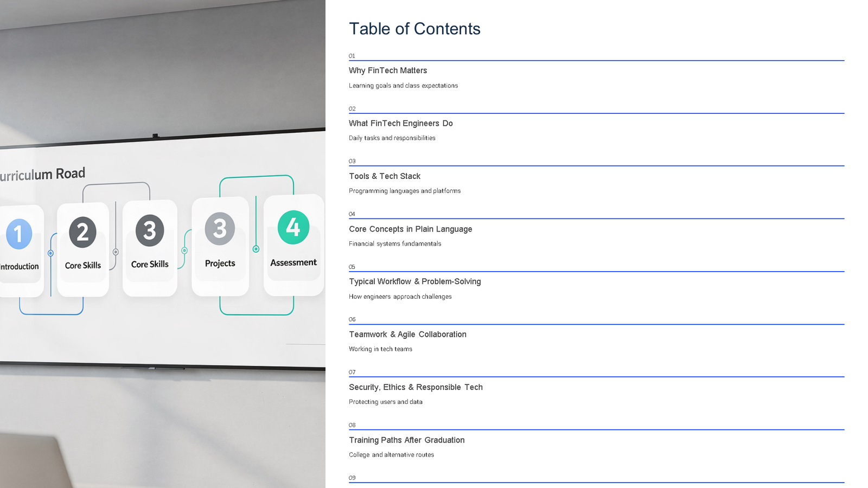Click the Training Paths After Graduation subtitle text

(391, 454)
